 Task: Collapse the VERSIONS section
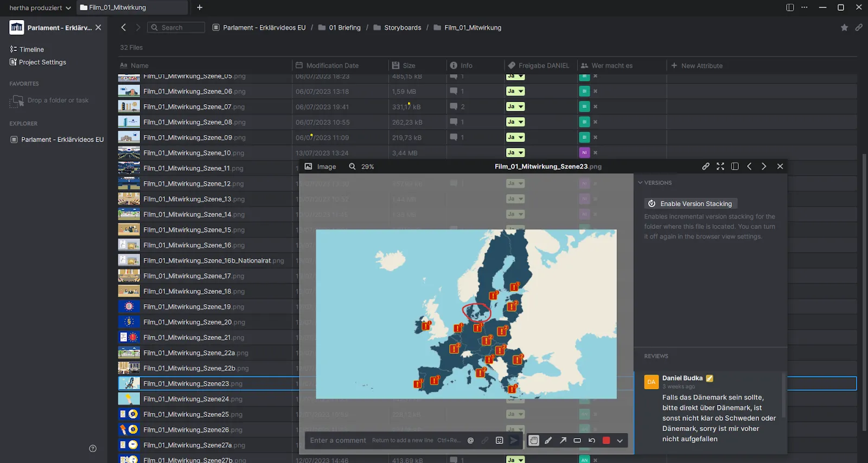pyautogui.click(x=641, y=183)
